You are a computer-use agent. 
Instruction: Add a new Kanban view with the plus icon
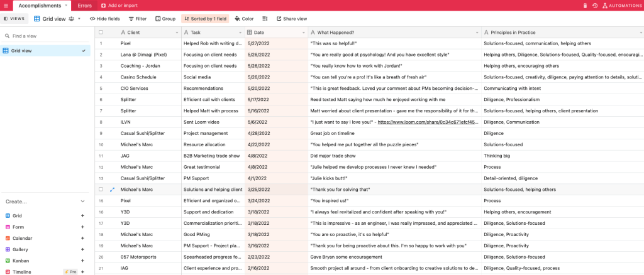pos(82,261)
